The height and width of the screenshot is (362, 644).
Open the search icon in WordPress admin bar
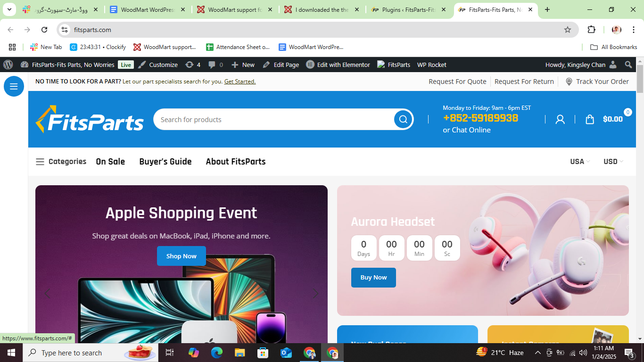point(628,65)
